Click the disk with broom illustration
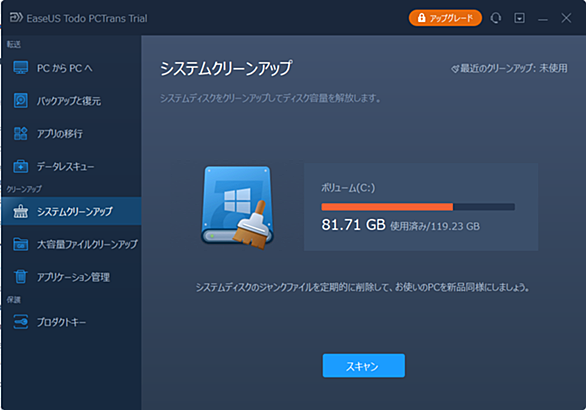586x410 pixels. point(238,208)
